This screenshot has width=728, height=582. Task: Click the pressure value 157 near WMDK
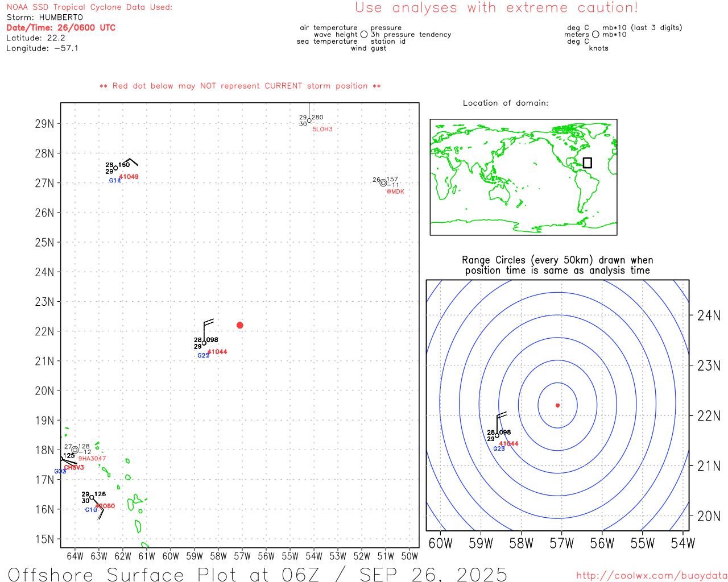pos(392,180)
